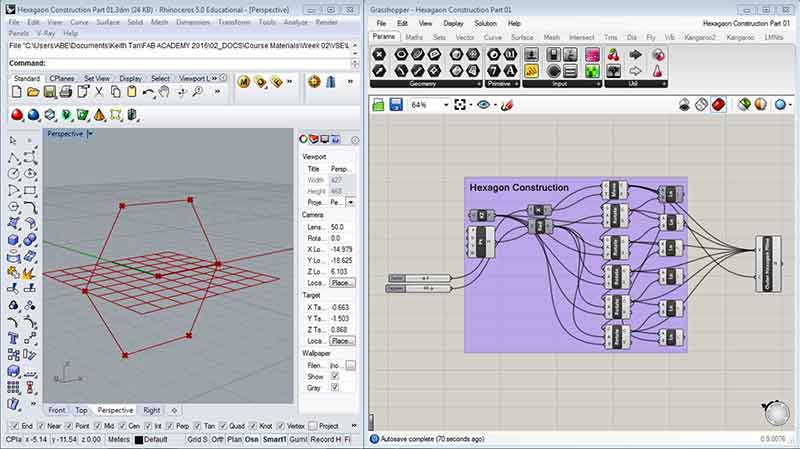The image size is (800, 449).
Task: Click the Grasshopper open file green icon
Action: pos(378,105)
